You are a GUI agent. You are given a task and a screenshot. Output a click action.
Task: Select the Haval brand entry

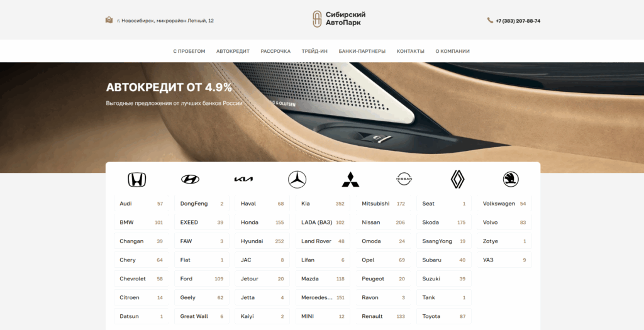pyautogui.click(x=262, y=204)
